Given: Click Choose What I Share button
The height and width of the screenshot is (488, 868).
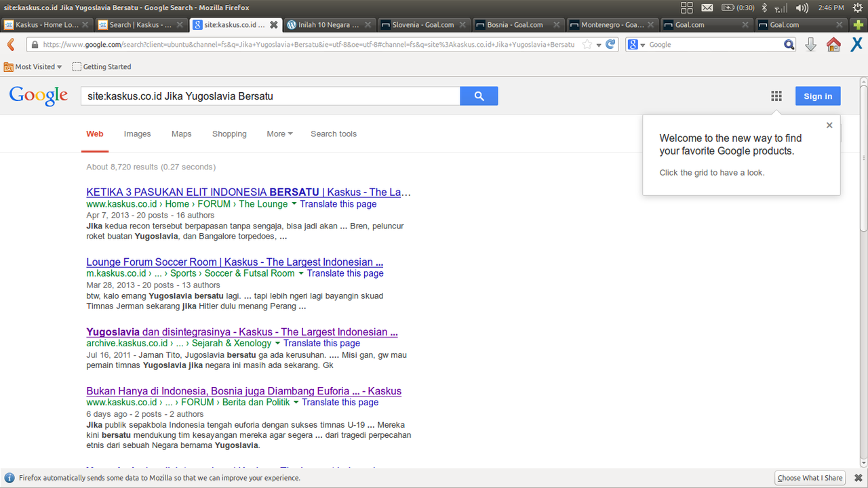Looking at the screenshot, I should pyautogui.click(x=810, y=478).
